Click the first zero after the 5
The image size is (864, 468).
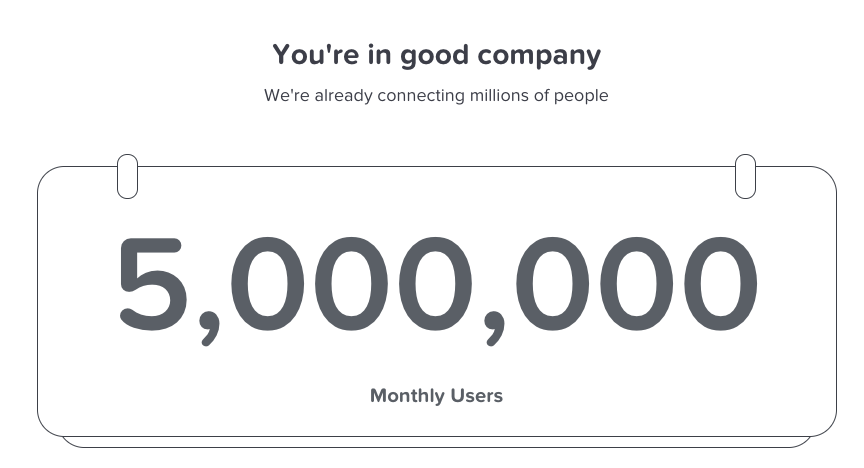pos(268,284)
